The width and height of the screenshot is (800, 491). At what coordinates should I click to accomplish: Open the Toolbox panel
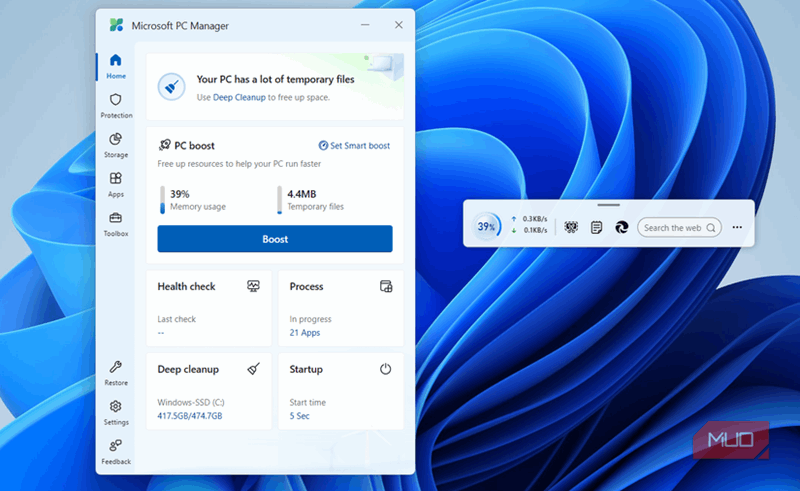(116, 223)
